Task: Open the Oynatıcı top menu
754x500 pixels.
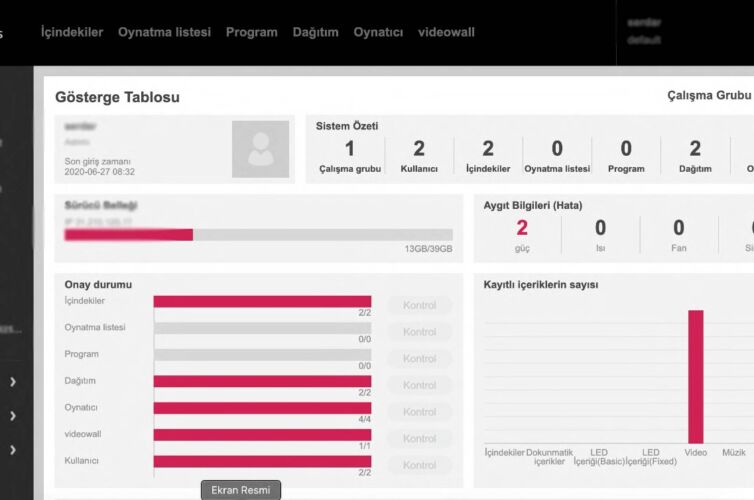Action: click(378, 32)
